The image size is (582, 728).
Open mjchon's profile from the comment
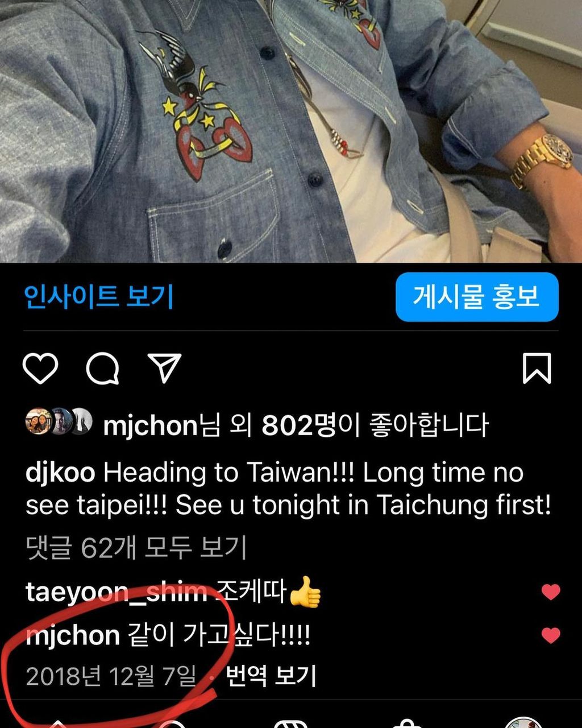click(x=73, y=635)
